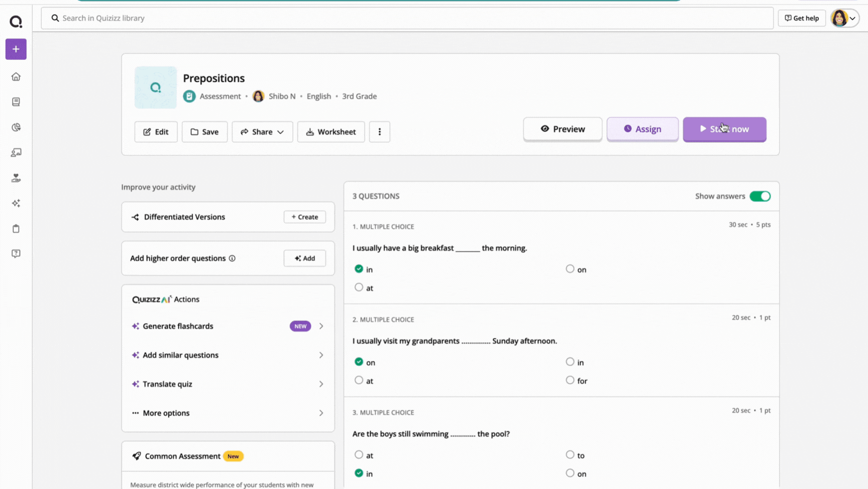This screenshot has height=489, width=868.
Task: Click the Prepositions quiz thumbnail
Action: 156,87
